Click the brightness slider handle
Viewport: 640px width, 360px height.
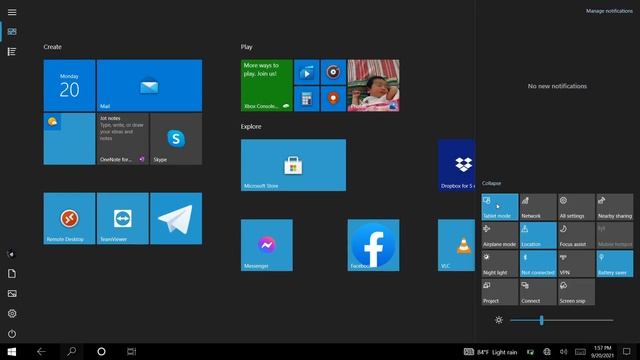click(542, 320)
